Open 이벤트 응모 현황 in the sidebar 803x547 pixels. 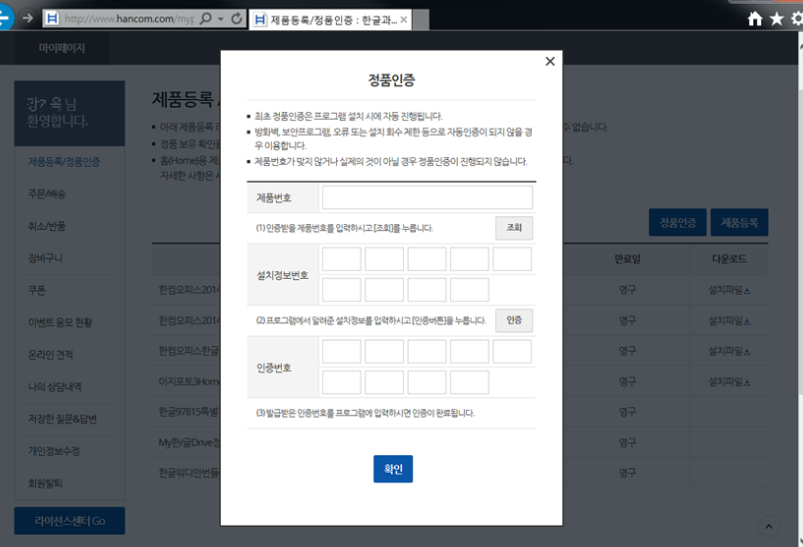point(60,323)
